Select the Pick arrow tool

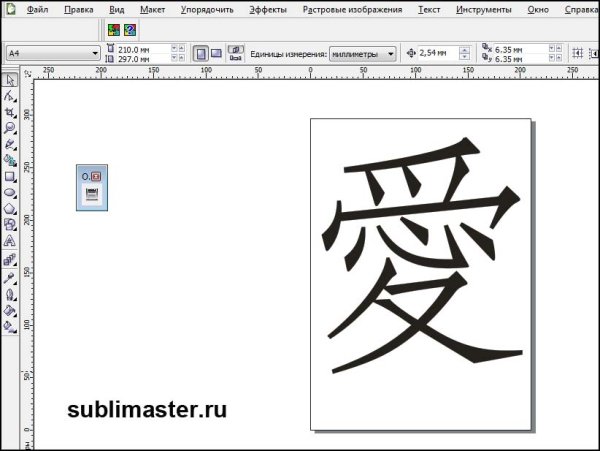pyautogui.click(x=10, y=81)
